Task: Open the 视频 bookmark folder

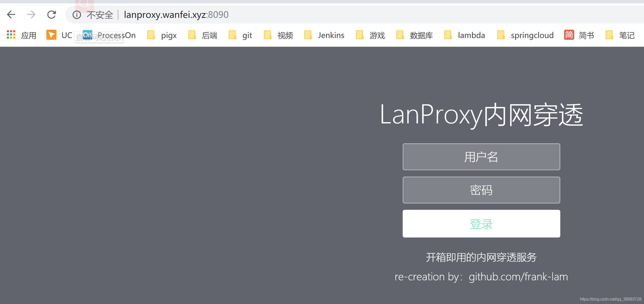Action: tap(278, 35)
